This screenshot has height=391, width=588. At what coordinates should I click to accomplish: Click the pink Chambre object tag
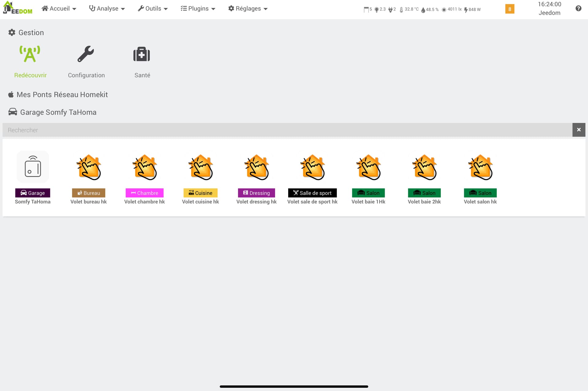(x=145, y=193)
